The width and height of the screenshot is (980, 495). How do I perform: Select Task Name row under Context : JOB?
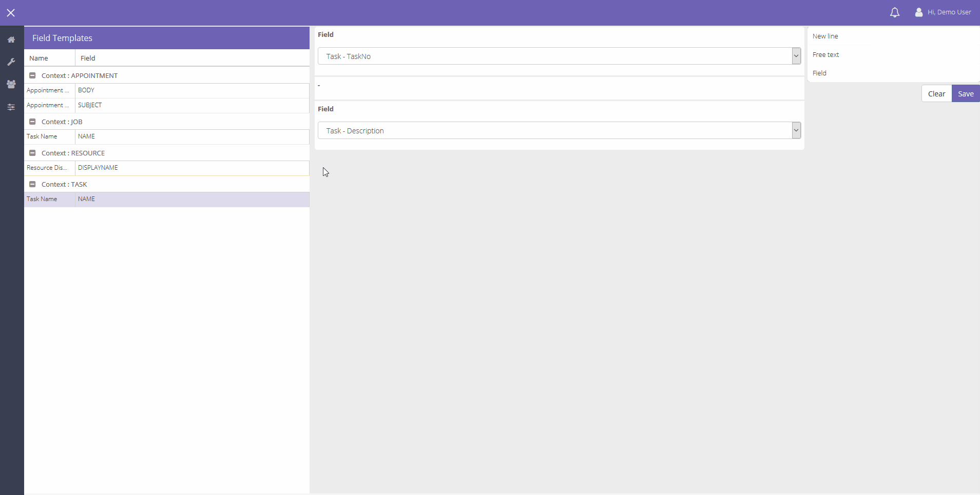(x=167, y=136)
